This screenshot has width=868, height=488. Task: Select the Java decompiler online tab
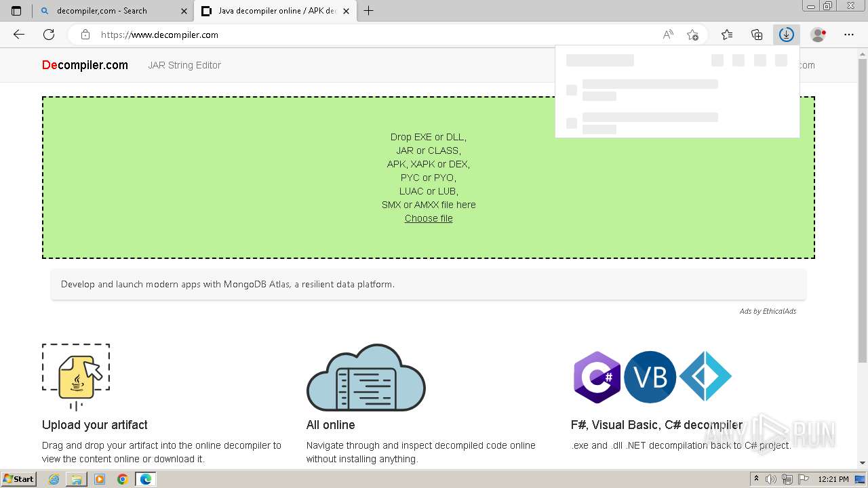[276, 11]
